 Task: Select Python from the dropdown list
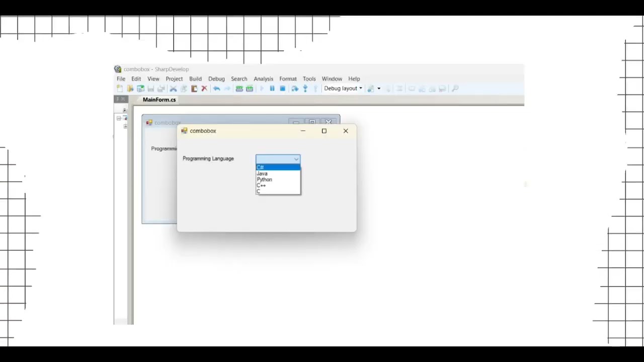coord(278,179)
